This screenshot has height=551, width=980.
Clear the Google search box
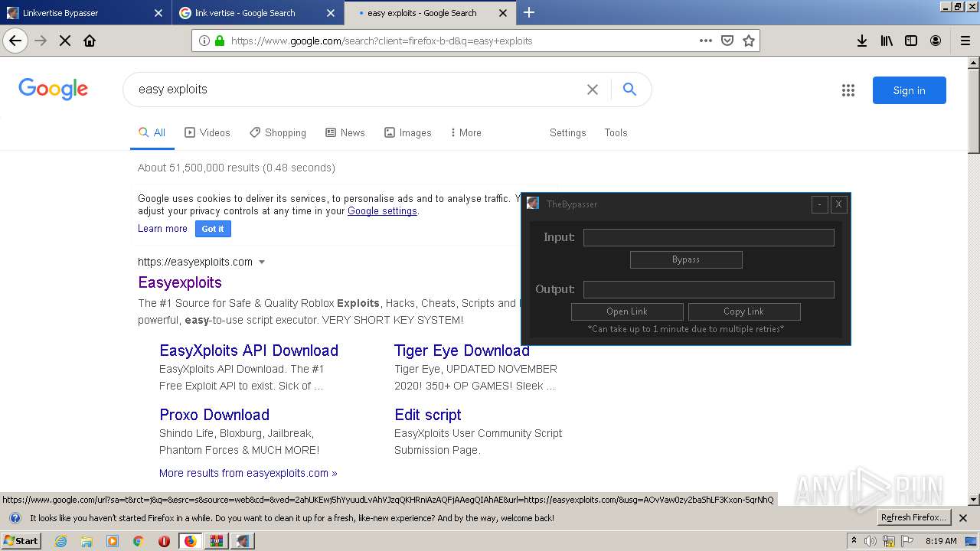tap(593, 90)
